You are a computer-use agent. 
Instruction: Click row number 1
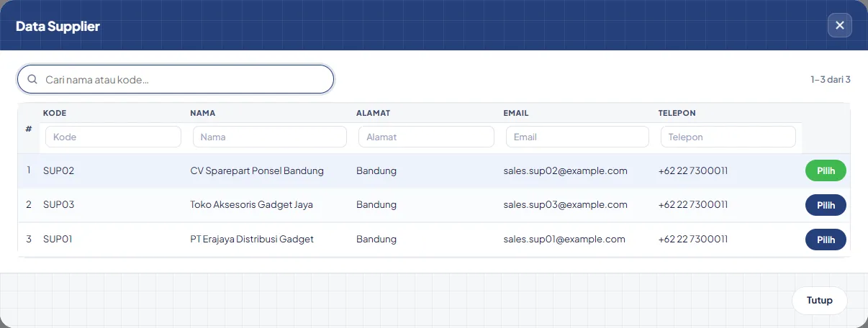click(29, 171)
